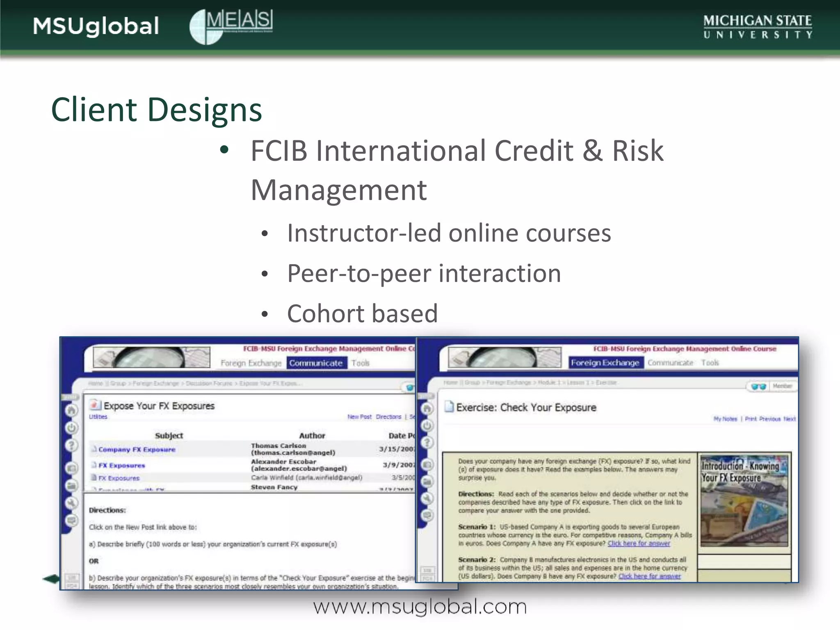Select Foreign Exchange tab in the right window
840x630 pixels.
pyautogui.click(x=605, y=363)
